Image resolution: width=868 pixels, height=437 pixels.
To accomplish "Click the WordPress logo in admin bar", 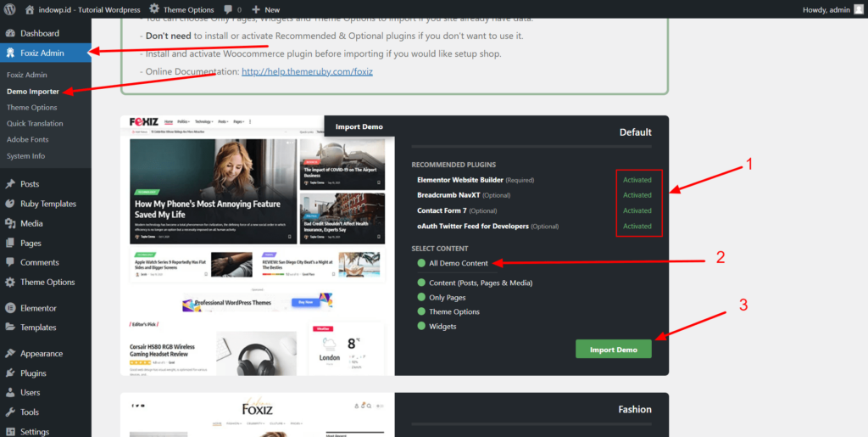I will (x=9, y=9).
